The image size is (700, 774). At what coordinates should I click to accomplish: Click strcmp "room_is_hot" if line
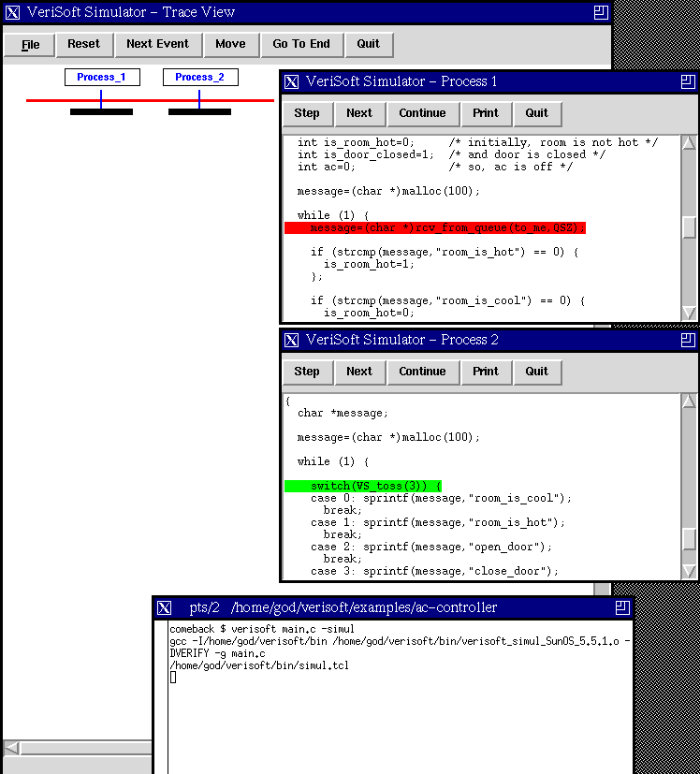(x=445, y=253)
